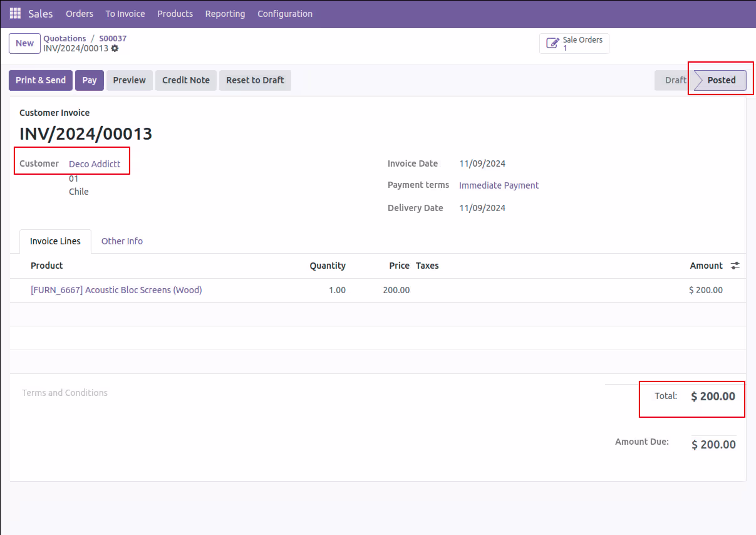Open the To Invoice menu
Viewport: 756px width, 535px height.
coord(125,13)
